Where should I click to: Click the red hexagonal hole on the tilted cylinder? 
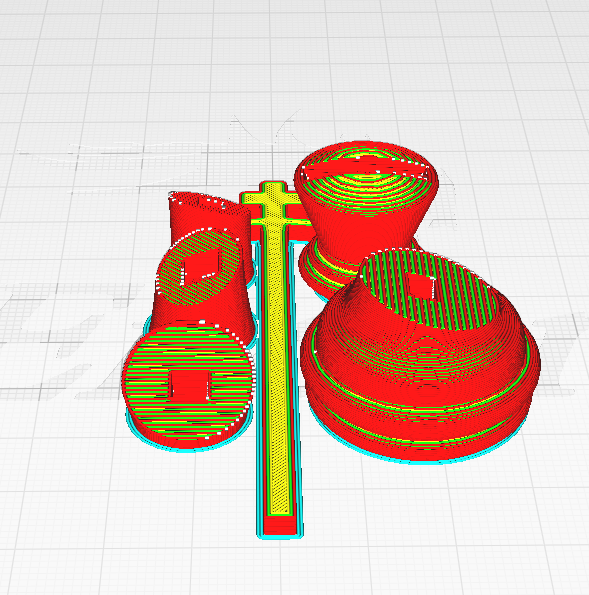pos(201,264)
